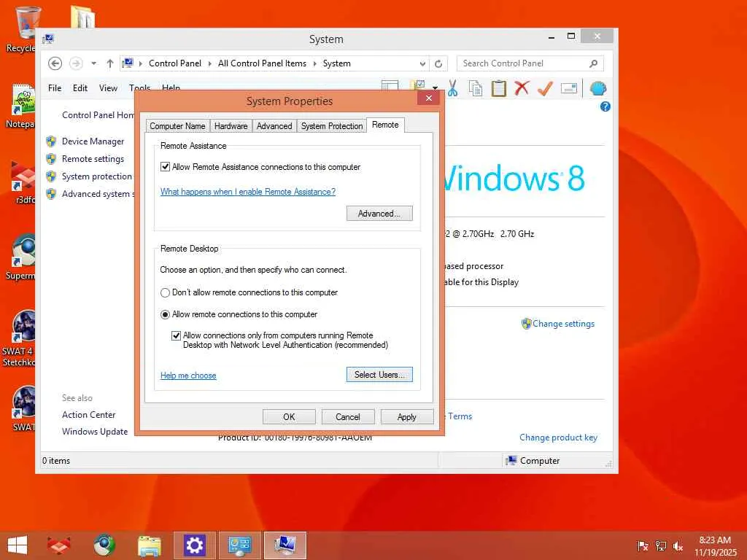Open Action Center link in sidebar
The width and height of the screenshot is (747, 560).
point(88,415)
